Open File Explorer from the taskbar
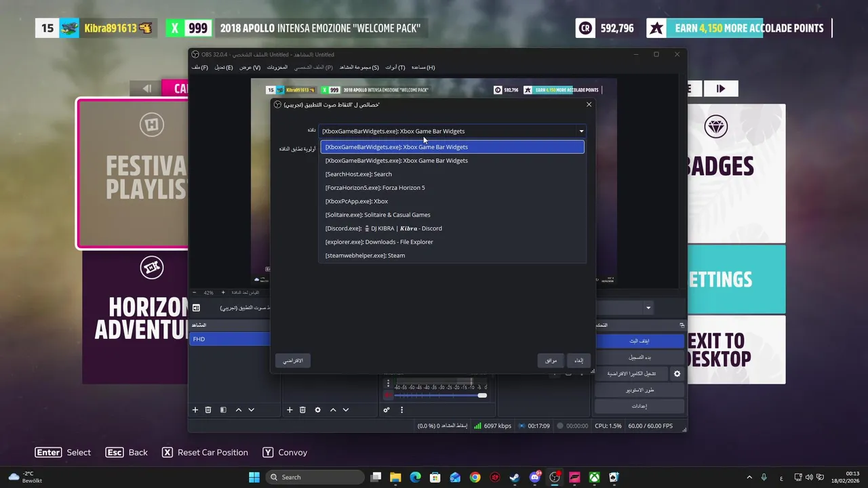The height and width of the screenshot is (488, 868). click(395, 477)
